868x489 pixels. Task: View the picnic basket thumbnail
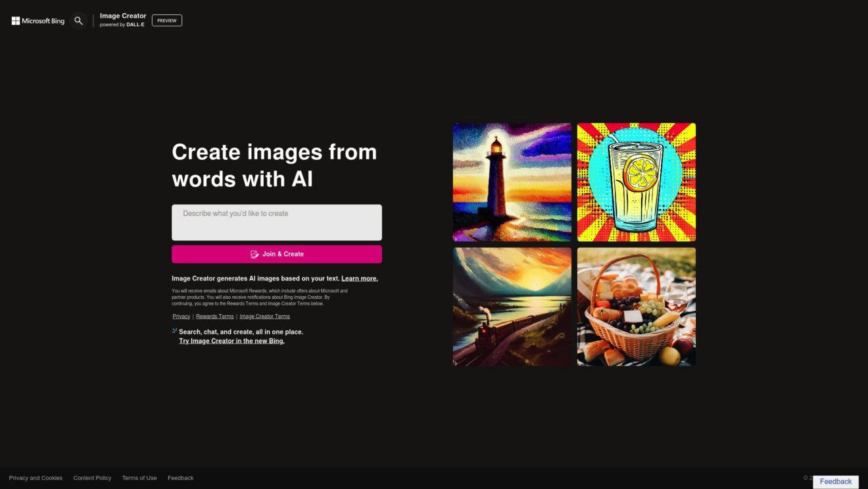[636, 306]
